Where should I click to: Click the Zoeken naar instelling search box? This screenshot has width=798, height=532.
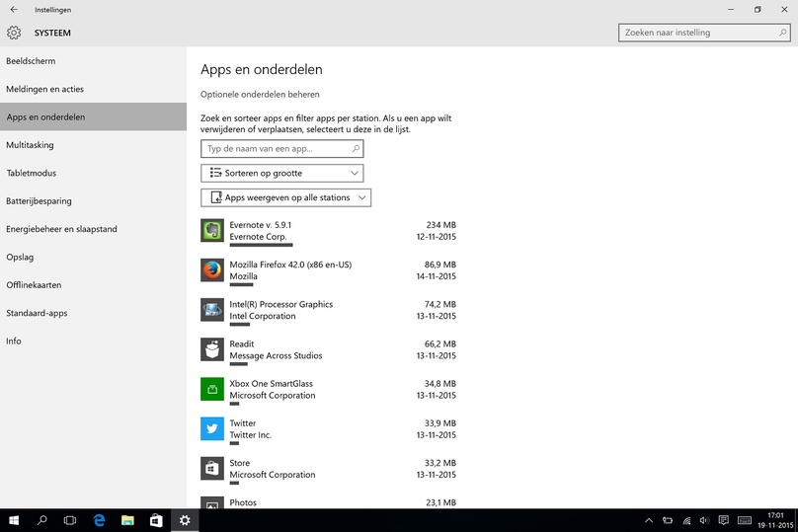(704, 33)
